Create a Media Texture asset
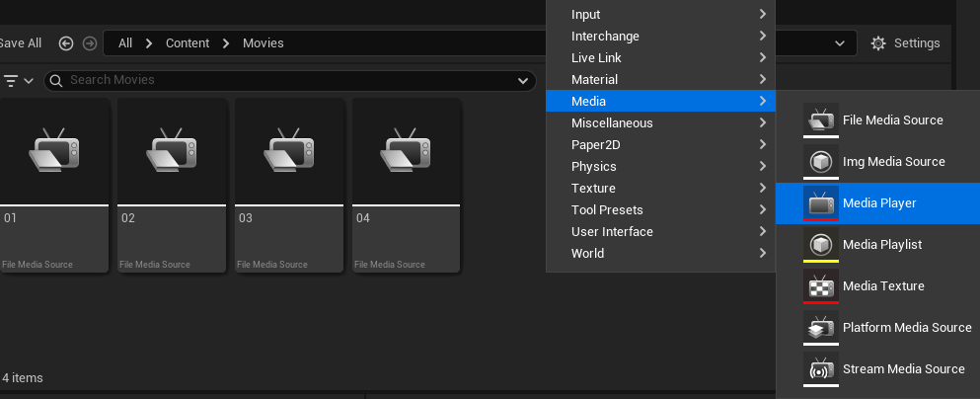The width and height of the screenshot is (980, 399). [x=878, y=285]
